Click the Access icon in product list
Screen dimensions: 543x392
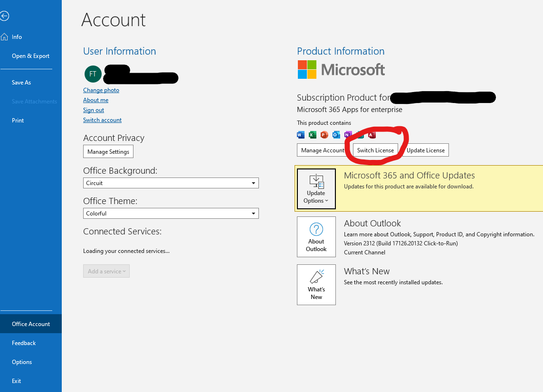[372, 135]
